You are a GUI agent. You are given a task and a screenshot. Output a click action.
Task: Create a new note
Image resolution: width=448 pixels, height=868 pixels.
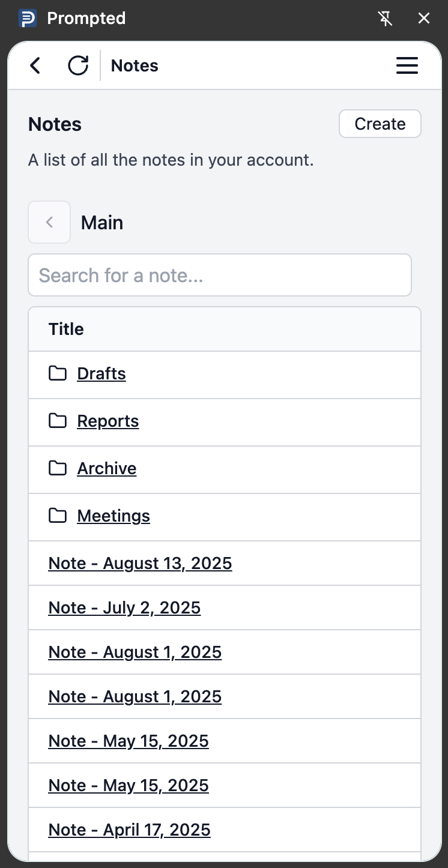coord(380,124)
